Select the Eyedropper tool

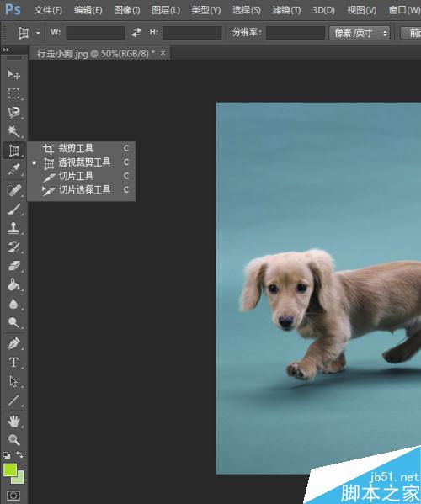13,169
